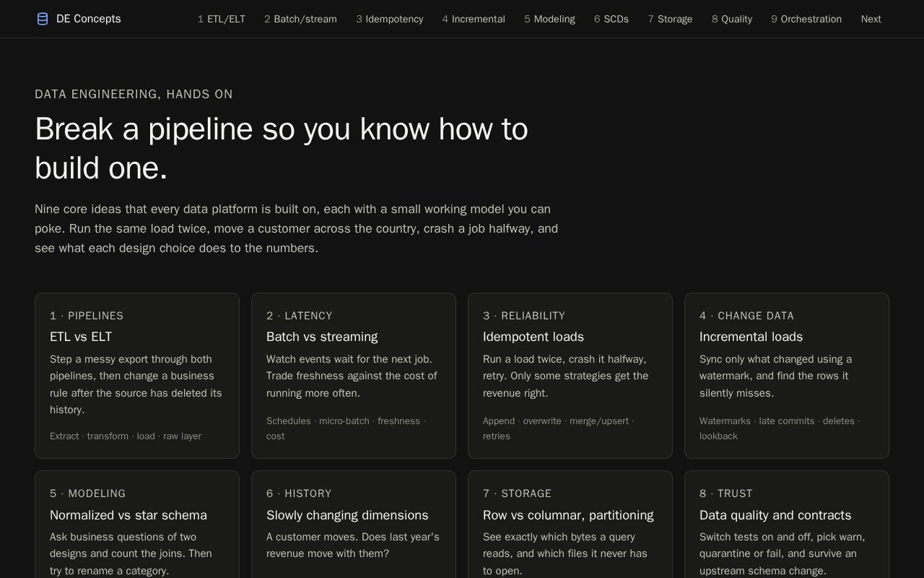Open the DE Concepts home link
924x578 pixels.
(x=78, y=19)
